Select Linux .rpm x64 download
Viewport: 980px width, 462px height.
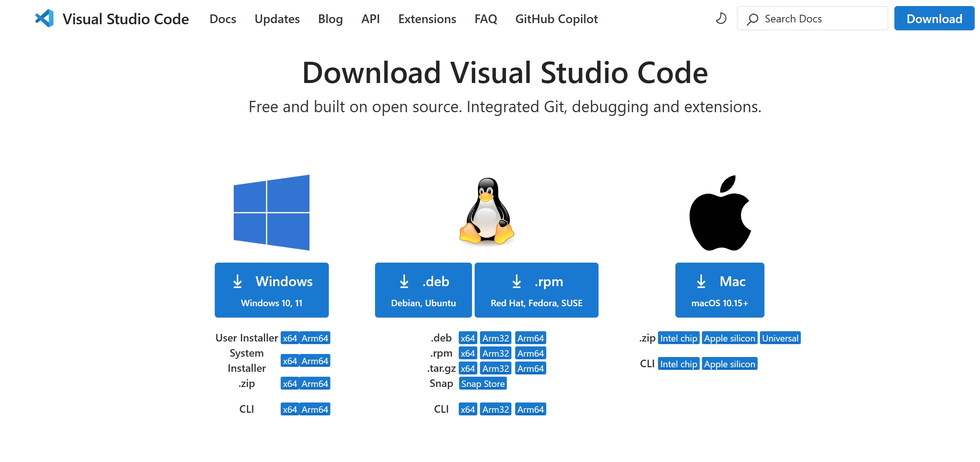467,353
